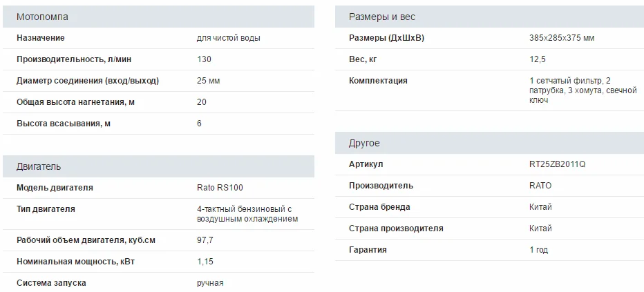The height and width of the screenshot is (292, 644).
Task: Select the Rato RS100 engine model value
Action: [x=220, y=187]
